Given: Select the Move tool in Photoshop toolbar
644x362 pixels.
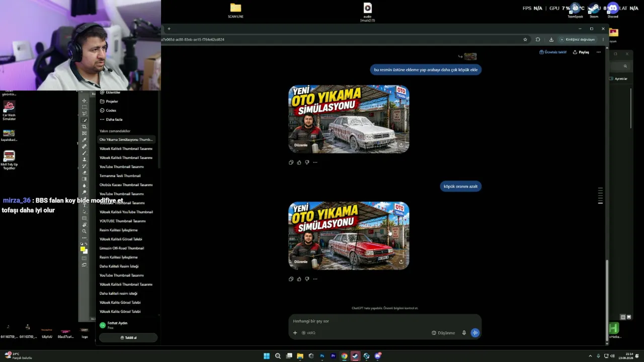Looking at the screenshot, I should 84,101.
